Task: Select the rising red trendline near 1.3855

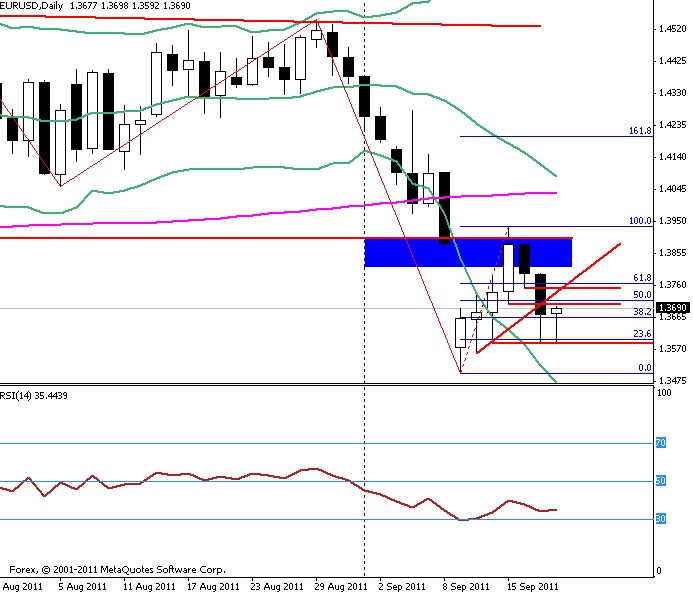Action: tap(548, 298)
